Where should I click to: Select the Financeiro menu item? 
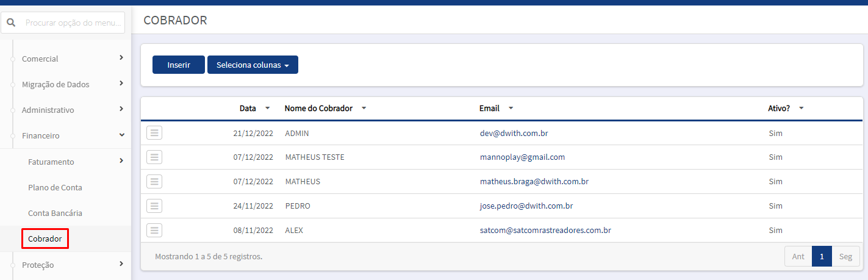pyautogui.click(x=41, y=135)
